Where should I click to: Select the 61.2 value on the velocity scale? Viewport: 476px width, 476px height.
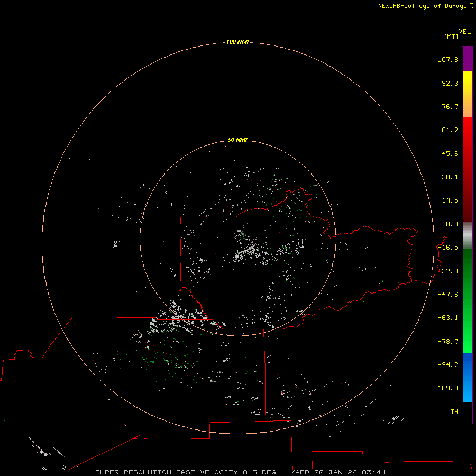coord(450,130)
